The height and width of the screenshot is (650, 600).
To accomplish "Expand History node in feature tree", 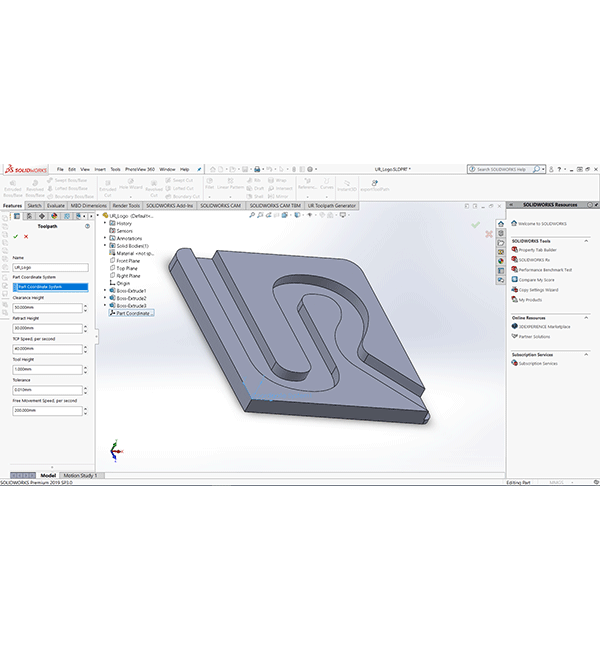I will coord(105,223).
